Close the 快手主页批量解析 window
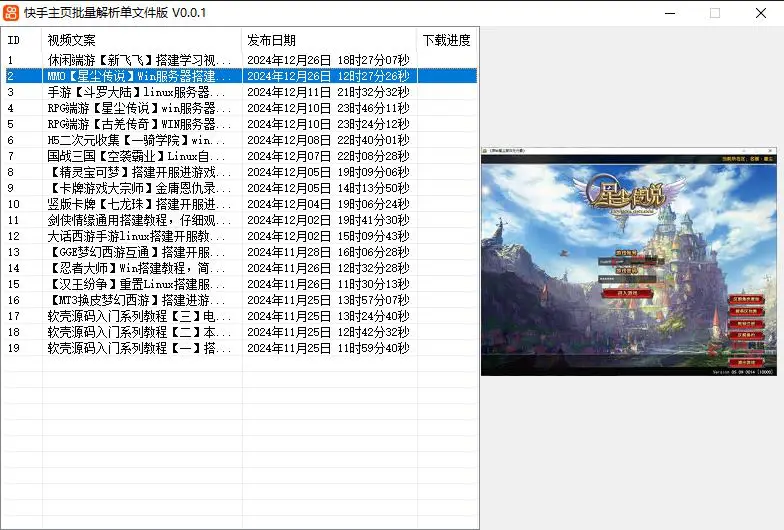 [760, 13]
